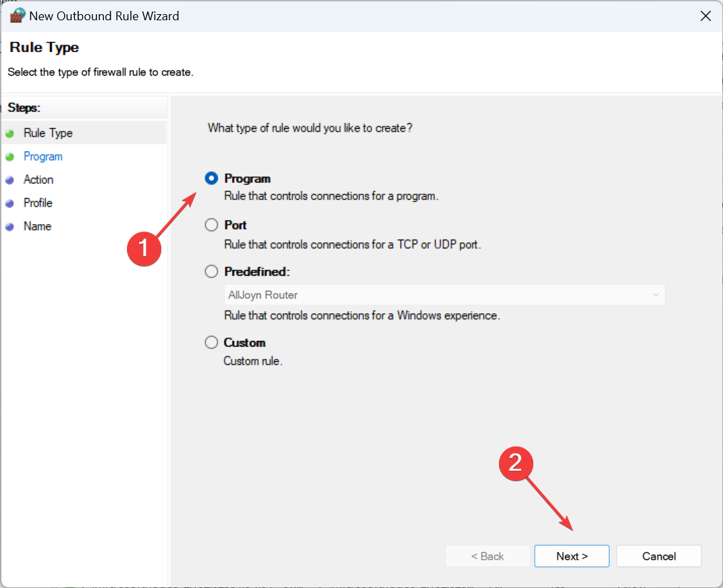Open the AllJoyn Router combo box
Image resolution: width=723 pixels, height=588 pixels.
(439, 295)
